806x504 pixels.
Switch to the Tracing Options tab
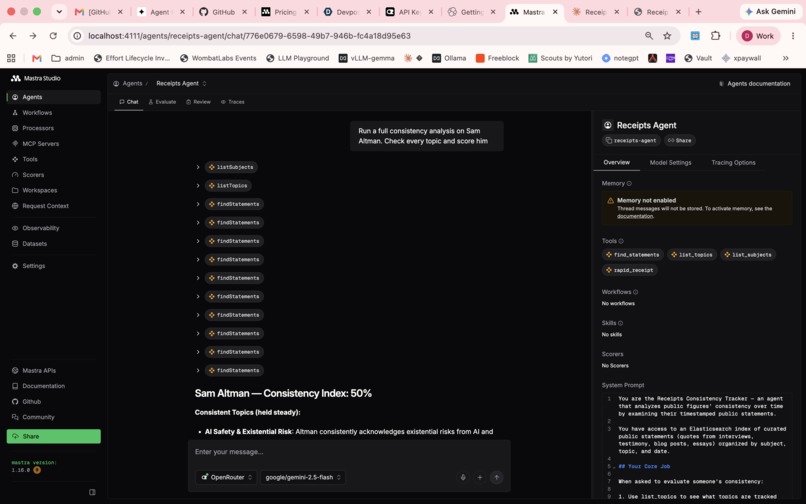point(733,163)
